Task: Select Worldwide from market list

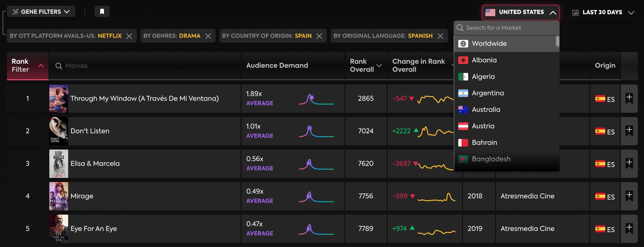Action: coord(489,44)
